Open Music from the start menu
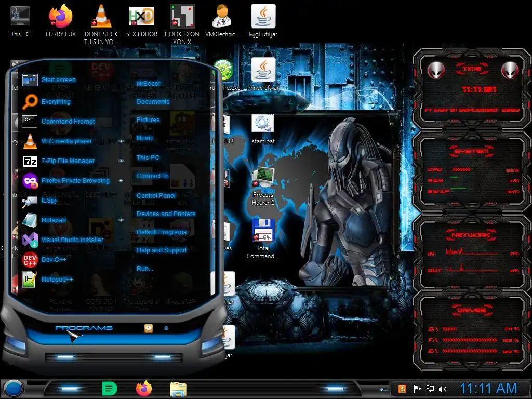The image size is (532, 399). [x=145, y=138]
